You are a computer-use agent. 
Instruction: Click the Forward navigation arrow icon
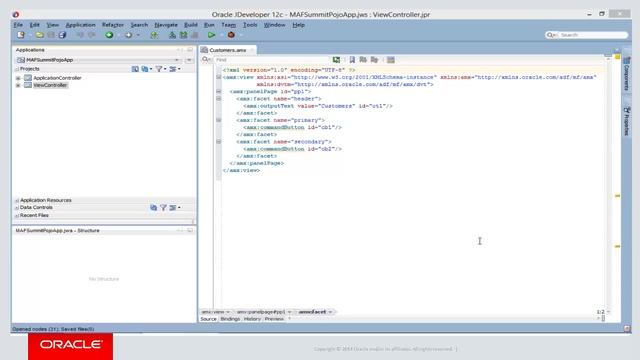tap(128, 35)
